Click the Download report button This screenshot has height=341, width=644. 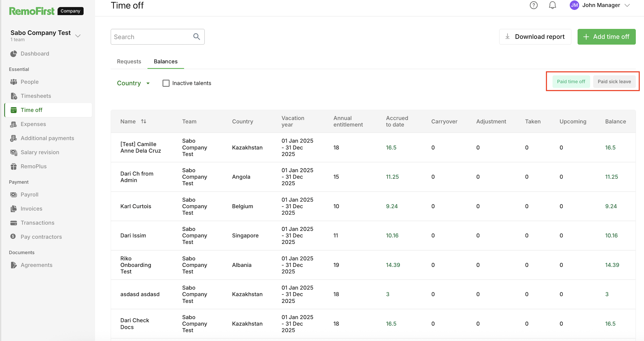(x=535, y=37)
